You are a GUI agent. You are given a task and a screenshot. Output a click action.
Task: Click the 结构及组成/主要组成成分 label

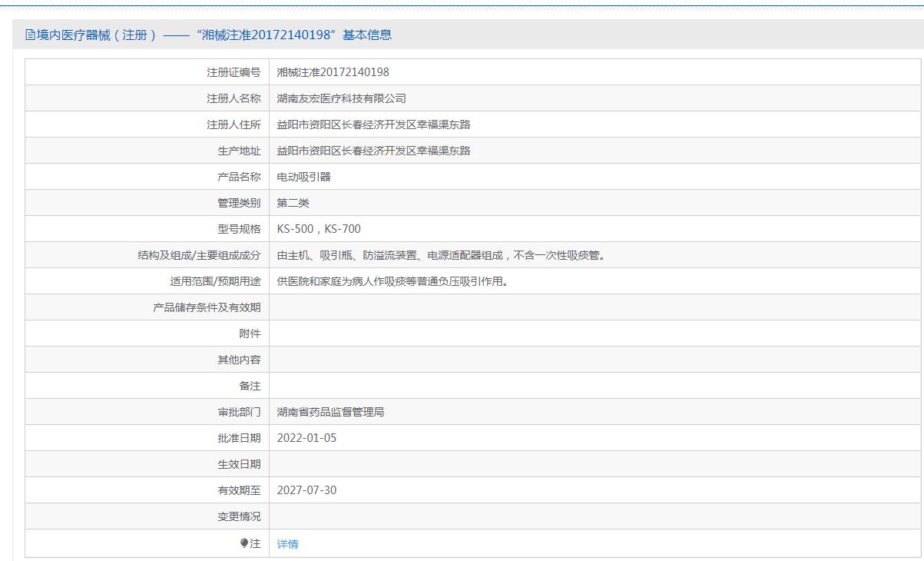click(199, 255)
